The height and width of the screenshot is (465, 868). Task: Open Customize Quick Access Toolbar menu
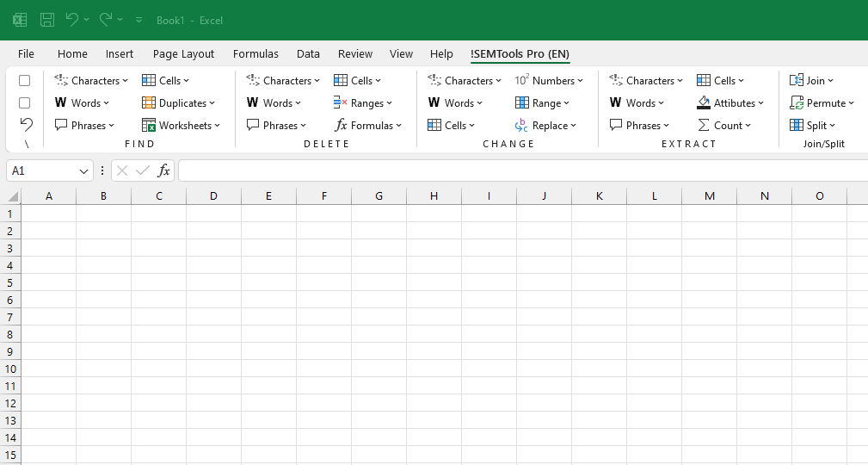139,20
